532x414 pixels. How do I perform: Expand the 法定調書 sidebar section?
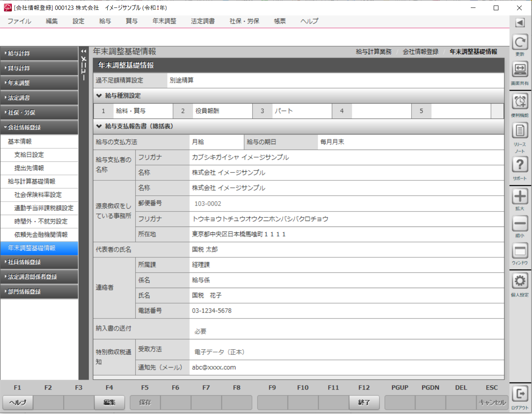pyautogui.click(x=39, y=97)
